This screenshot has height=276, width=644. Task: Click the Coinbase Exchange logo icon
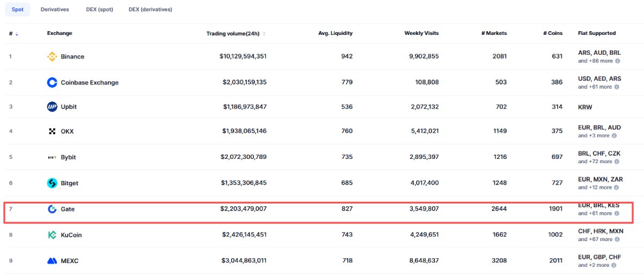[x=52, y=83]
